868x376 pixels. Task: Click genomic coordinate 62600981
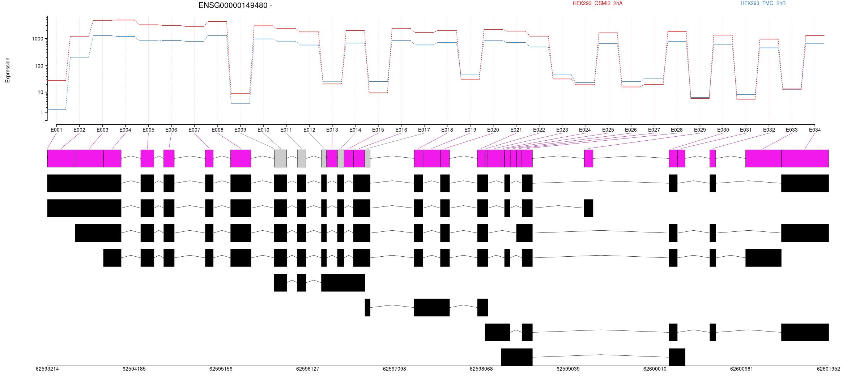tap(742, 369)
